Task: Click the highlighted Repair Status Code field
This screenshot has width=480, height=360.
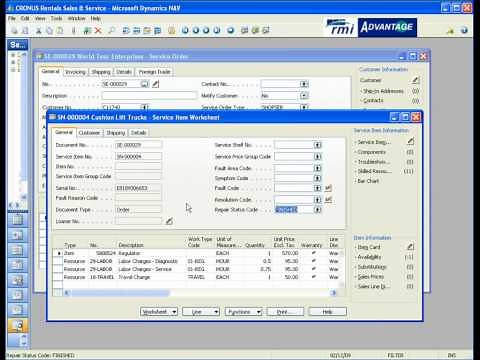Action: [294, 210]
